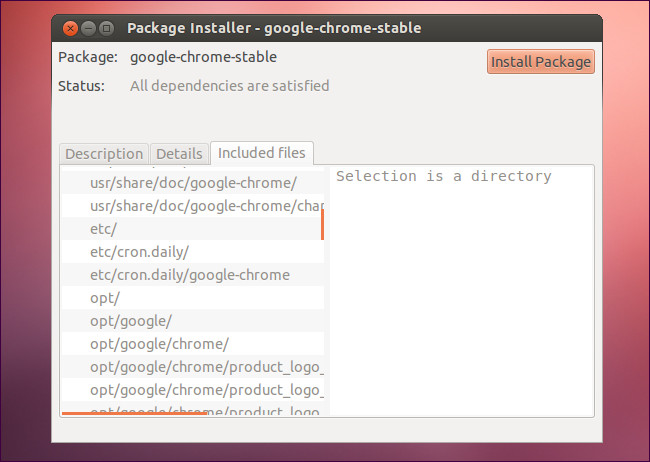Select the truncated usr/share/doc/google-chrome/cha… file entry

coord(206,206)
